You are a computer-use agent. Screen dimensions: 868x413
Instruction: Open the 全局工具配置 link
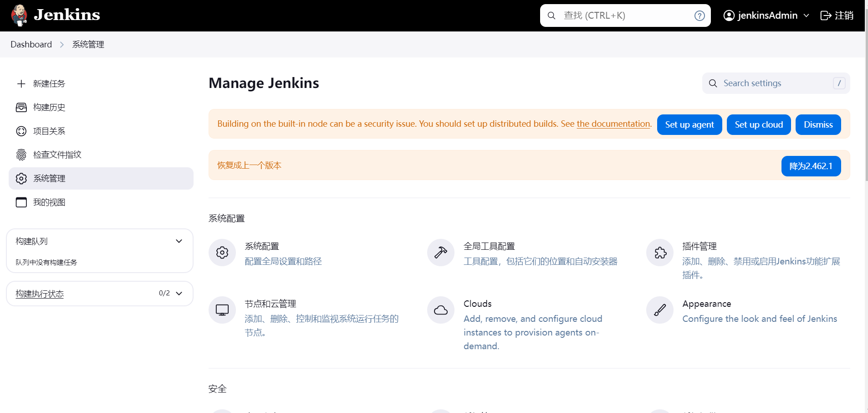pyautogui.click(x=489, y=246)
